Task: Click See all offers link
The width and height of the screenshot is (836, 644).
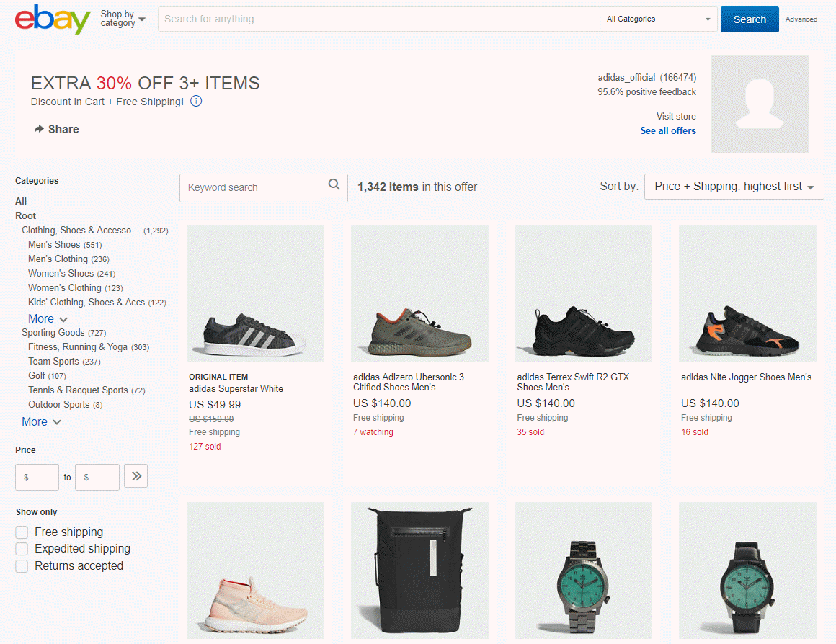Action: pos(668,130)
